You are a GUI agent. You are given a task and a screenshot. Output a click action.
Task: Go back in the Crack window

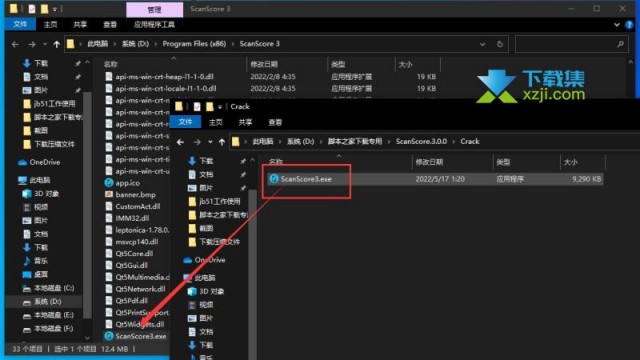pos(180,142)
